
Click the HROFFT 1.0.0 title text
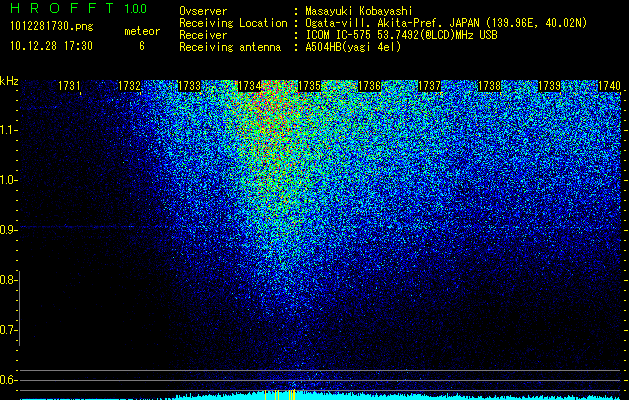[78, 8]
